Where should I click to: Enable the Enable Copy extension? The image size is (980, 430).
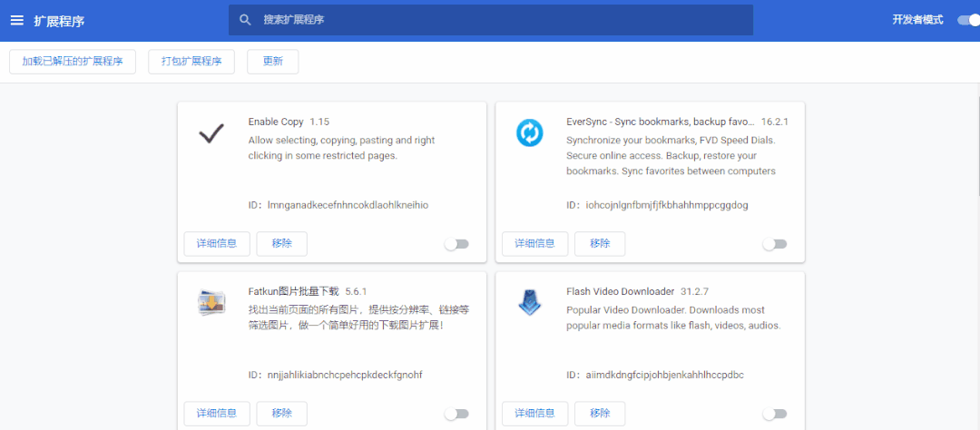pyautogui.click(x=456, y=244)
